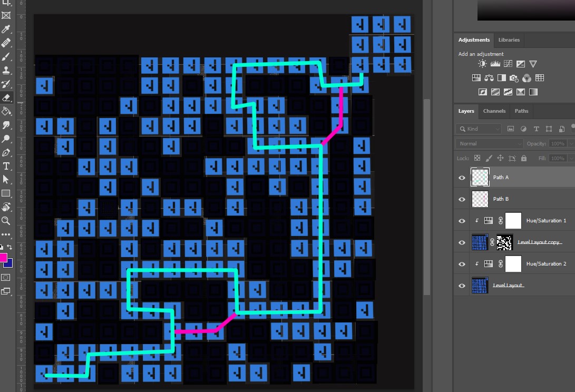Toggle lock transparent pixels
The image size is (575, 392).
[x=477, y=158]
